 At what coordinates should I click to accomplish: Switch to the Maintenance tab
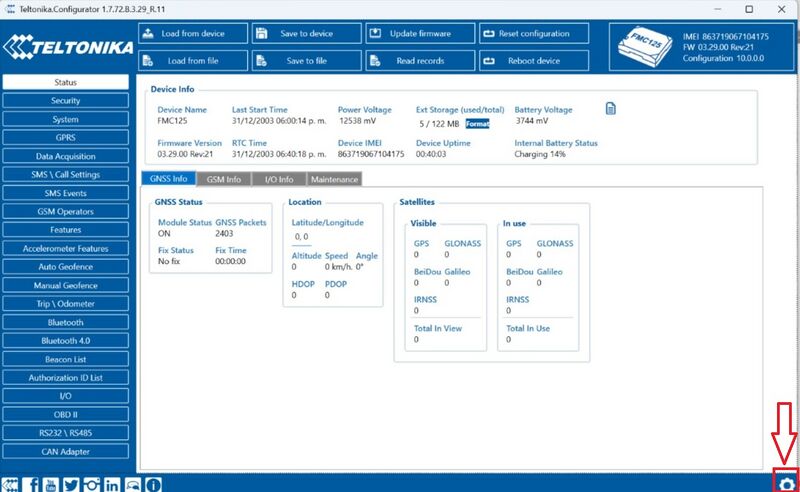click(x=334, y=179)
